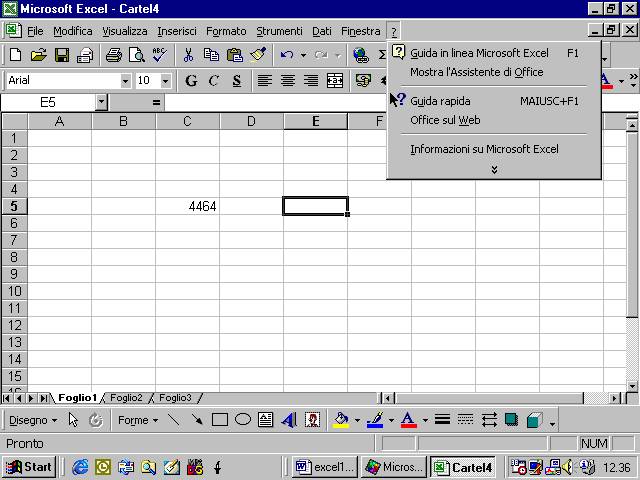Image resolution: width=640 pixels, height=480 pixels.
Task: Apply 3-D effect from drawing toolbar
Action: tap(534, 420)
